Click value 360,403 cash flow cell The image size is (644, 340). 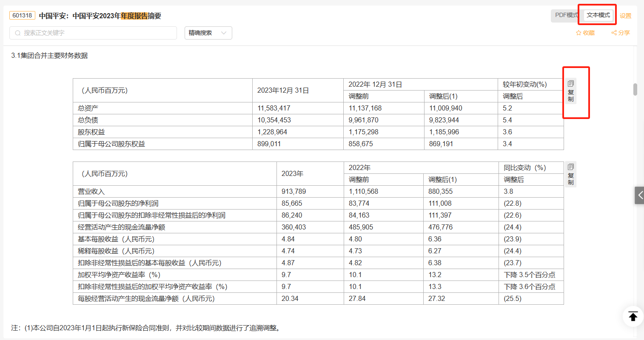tap(294, 227)
